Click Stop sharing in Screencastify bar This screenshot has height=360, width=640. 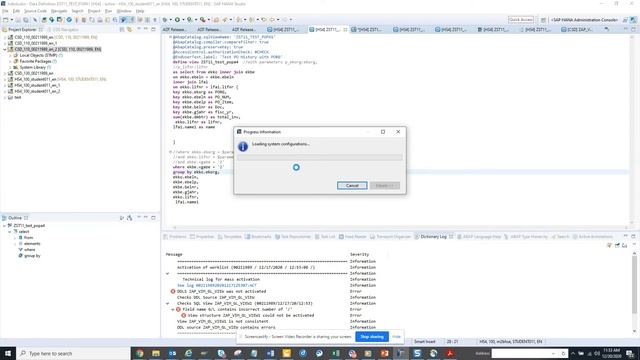(372, 337)
